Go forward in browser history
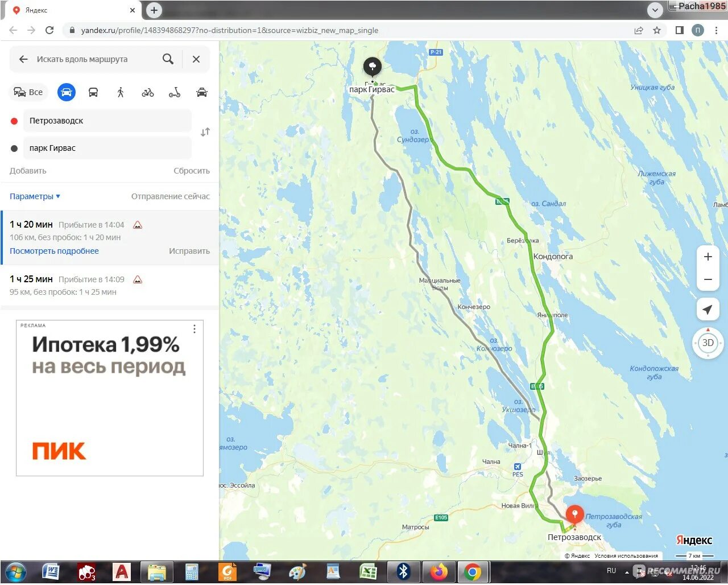The height and width of the screenshot is (585, 728). (x=31, y=30)
